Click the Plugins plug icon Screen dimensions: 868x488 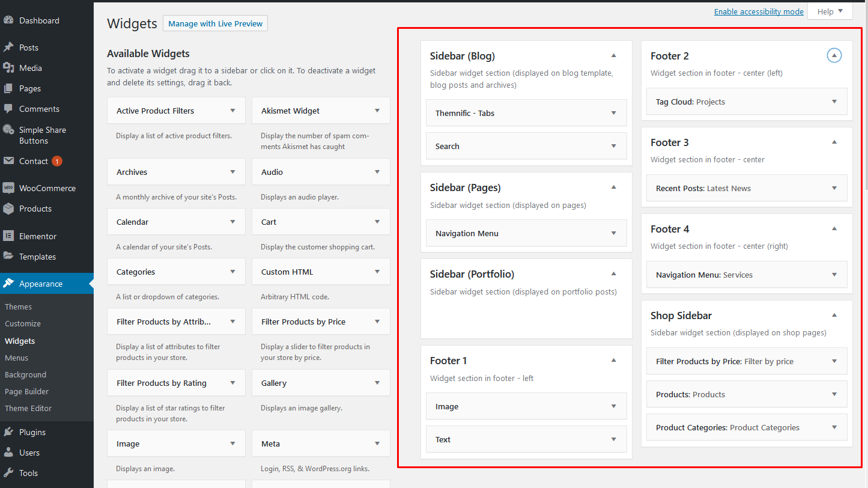tap(8, 432)
